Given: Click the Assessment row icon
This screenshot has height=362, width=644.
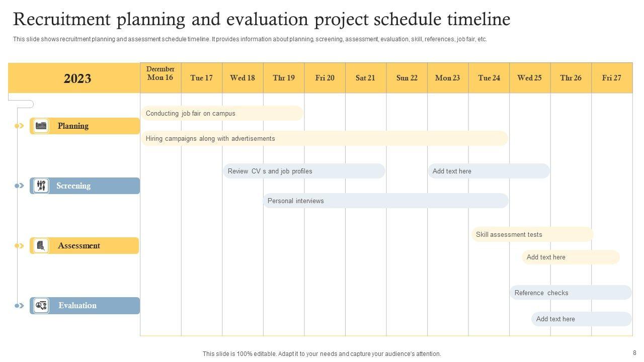Looking at the screenshot, I should pyautogui.click(x=41, y=246).
